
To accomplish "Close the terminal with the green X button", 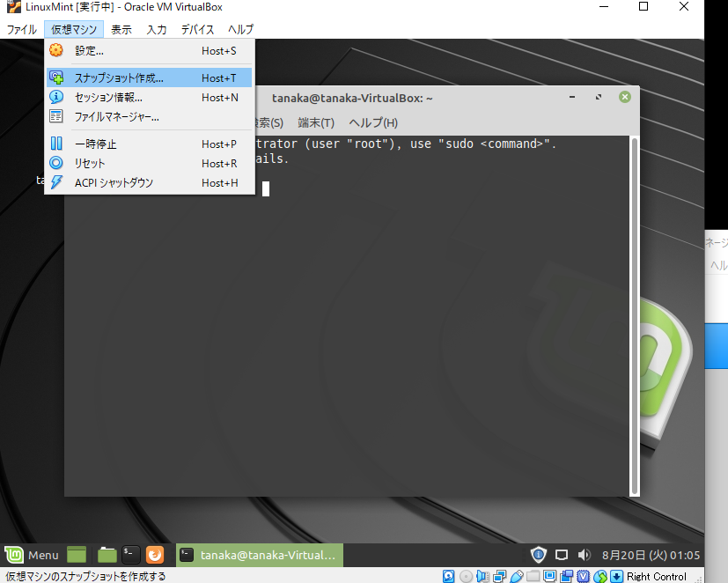I will [625, 97].
